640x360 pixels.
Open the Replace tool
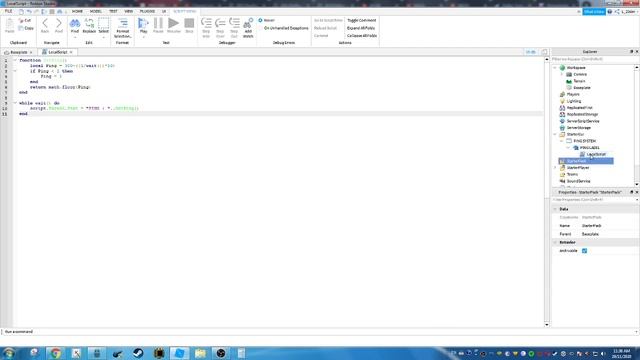[x=89, y=25]
